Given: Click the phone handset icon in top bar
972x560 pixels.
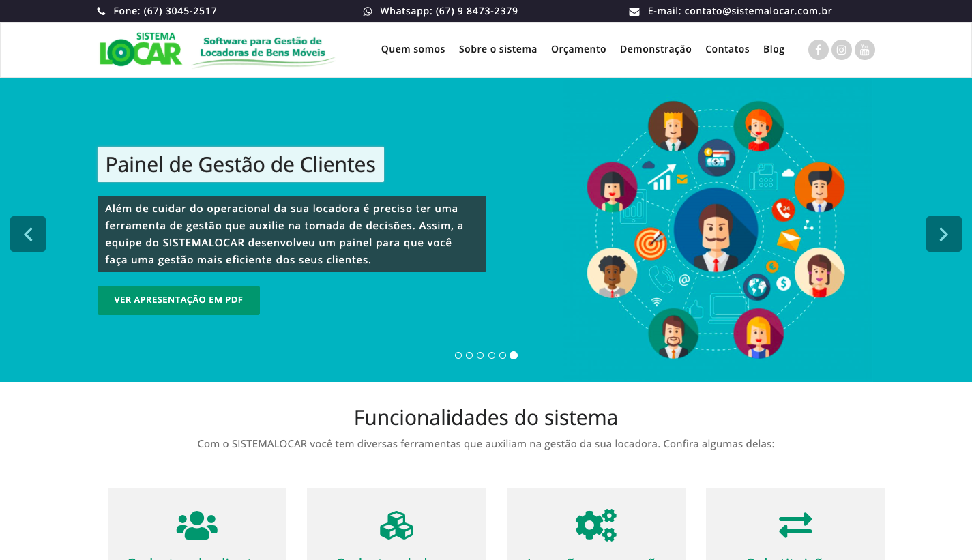Looking at the screenshot, I should pos(102,11).
